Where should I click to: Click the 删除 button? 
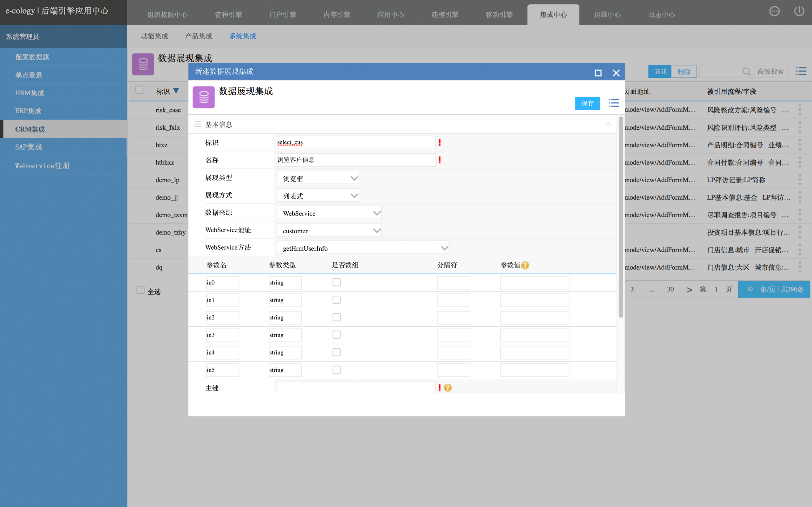(x=684, y=72)
